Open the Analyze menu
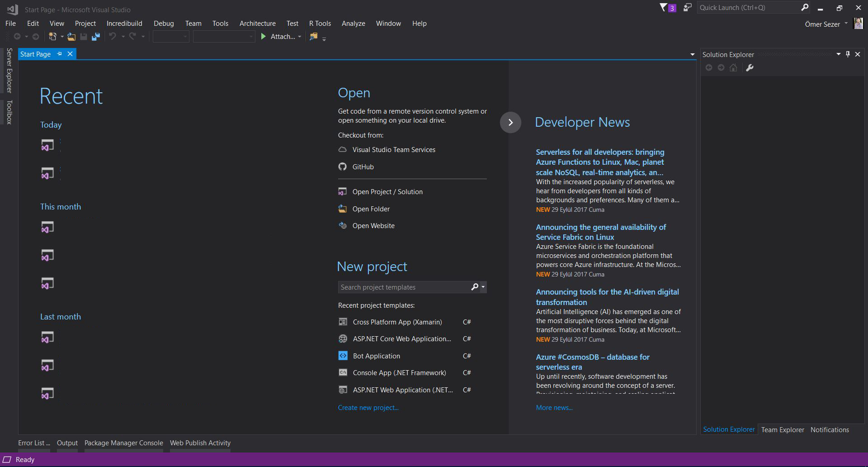Screen dimensions: 868x467 click(x=354, y=24)
